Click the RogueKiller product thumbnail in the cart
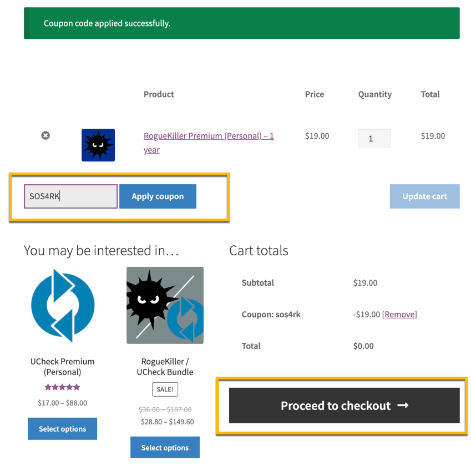The width and height of the screenshot is (471, 476). (98, 145)
